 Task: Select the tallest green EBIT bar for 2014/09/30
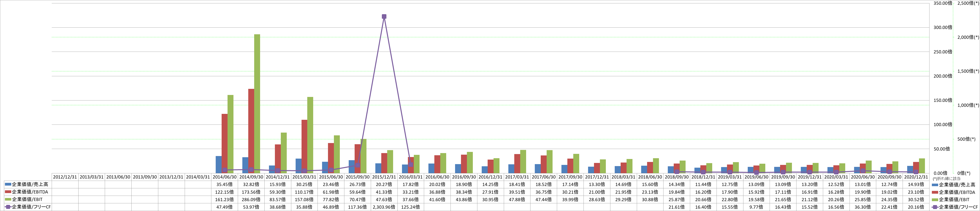click(x=257, y=104)
